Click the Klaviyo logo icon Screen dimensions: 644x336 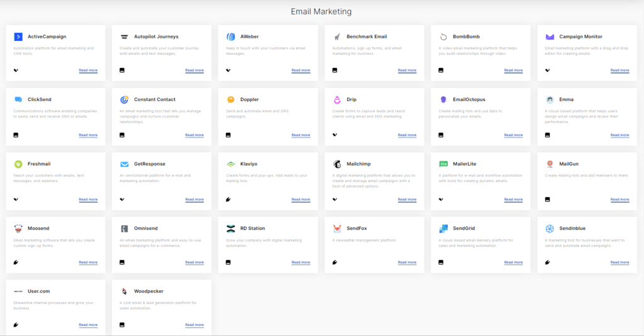coord(231,164)
